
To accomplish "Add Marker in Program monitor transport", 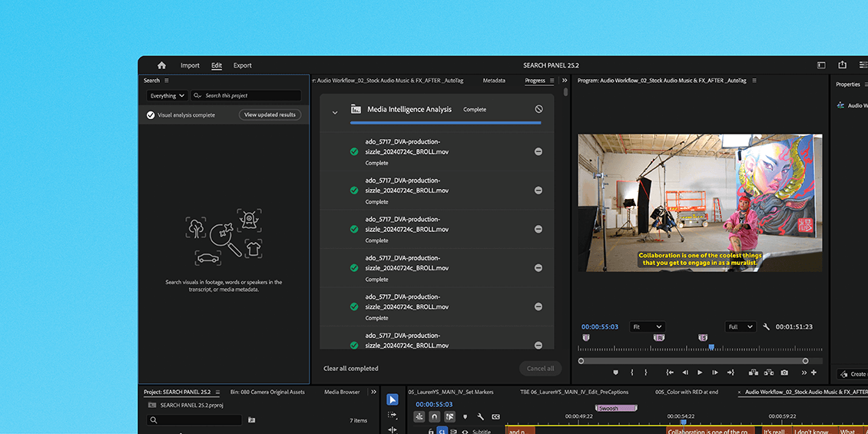I will coord(615,373).
